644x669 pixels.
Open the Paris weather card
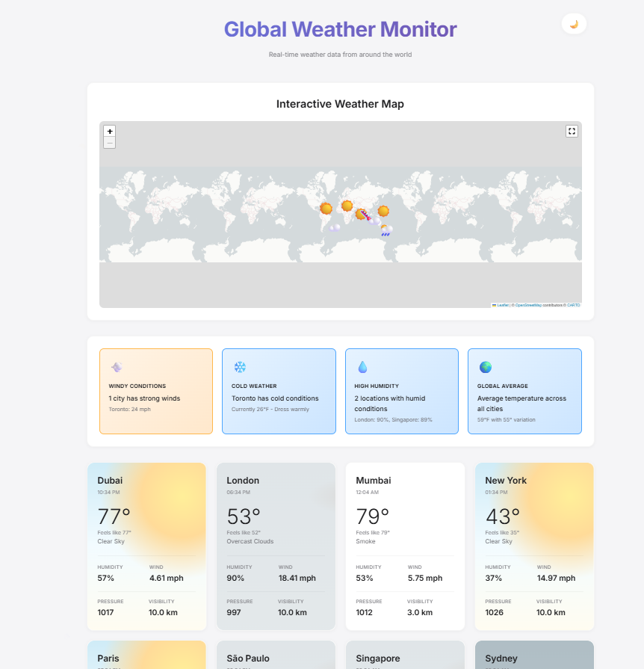click(x=146, y=655)
